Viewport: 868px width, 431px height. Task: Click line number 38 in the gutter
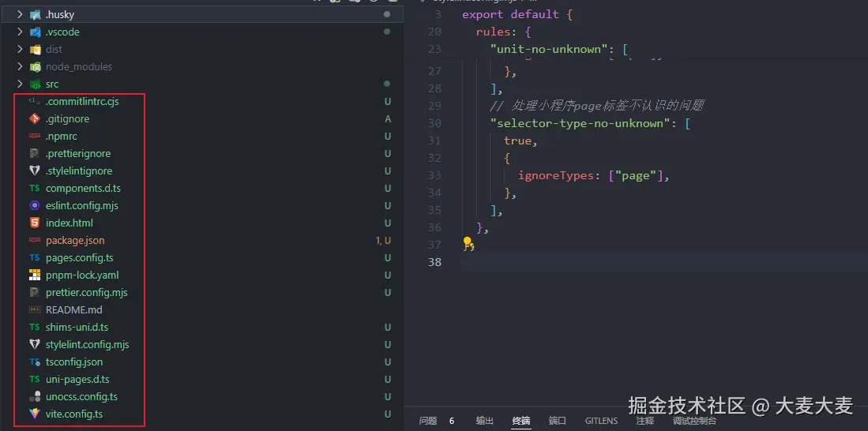(x=434, y=262)
